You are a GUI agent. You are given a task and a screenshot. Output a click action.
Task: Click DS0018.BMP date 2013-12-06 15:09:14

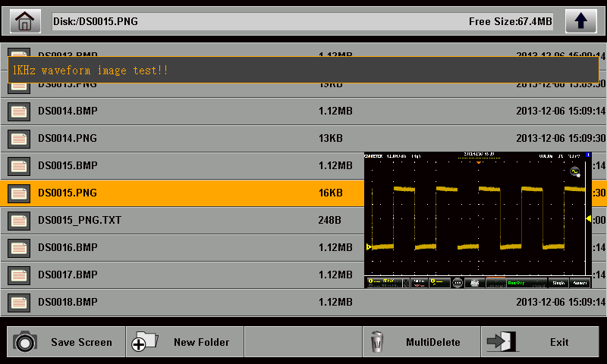(561, 302)
